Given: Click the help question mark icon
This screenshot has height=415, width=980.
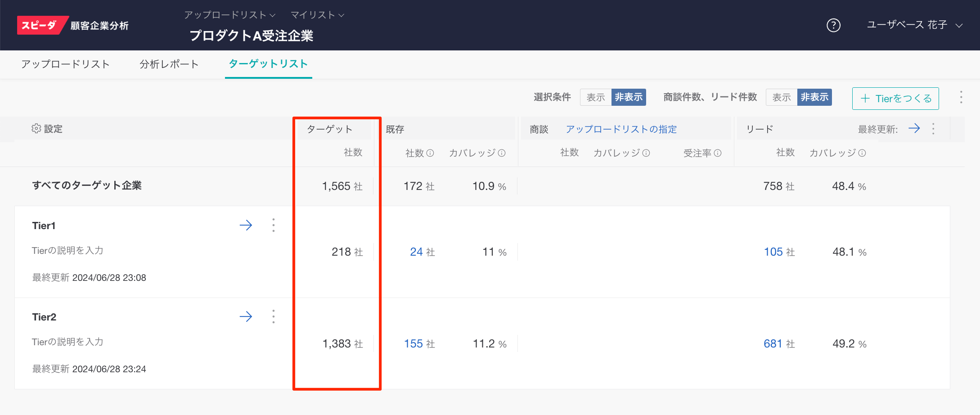Looking at the screenshot, I should click(x=833, y=25).
